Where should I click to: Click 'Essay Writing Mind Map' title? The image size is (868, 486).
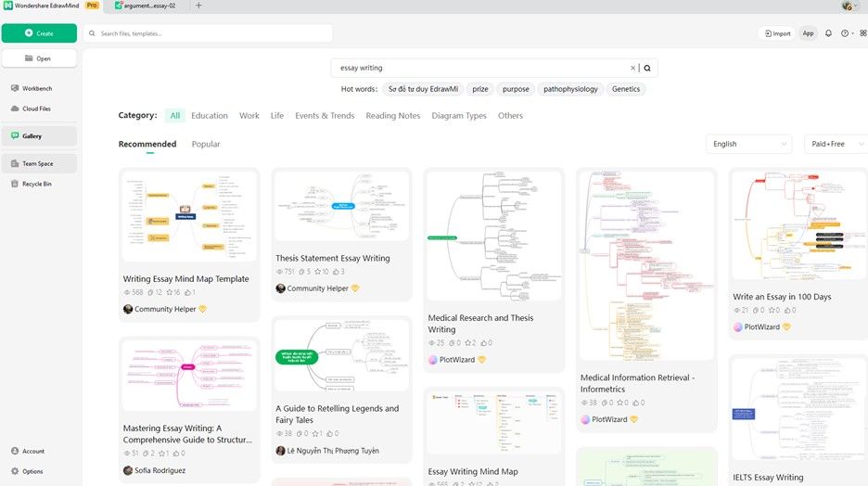pos(473,471)
